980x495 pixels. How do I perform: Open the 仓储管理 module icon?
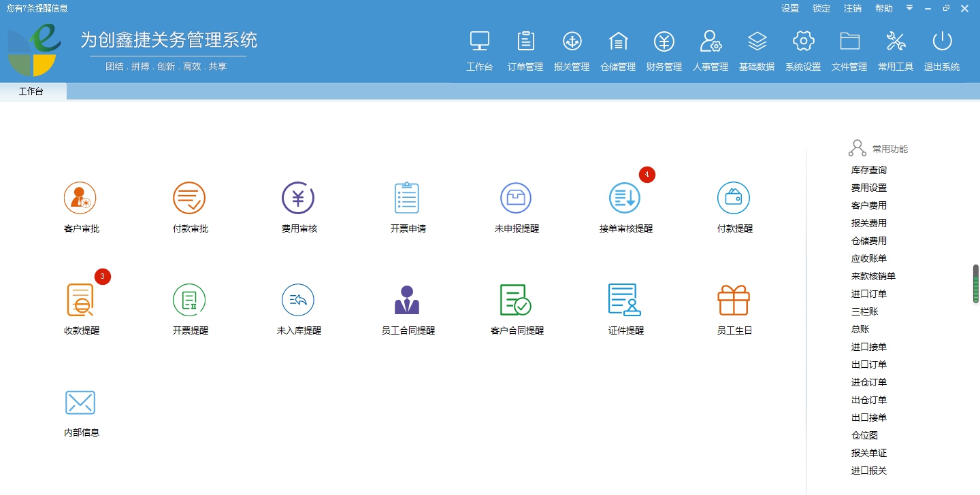617,49
